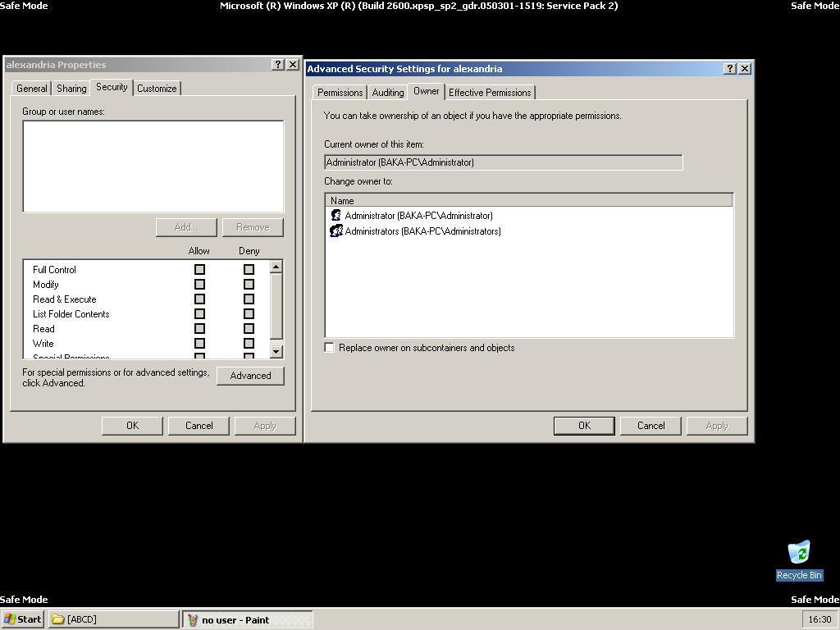Click Cancel in alexandria Properties

(199, 426)
